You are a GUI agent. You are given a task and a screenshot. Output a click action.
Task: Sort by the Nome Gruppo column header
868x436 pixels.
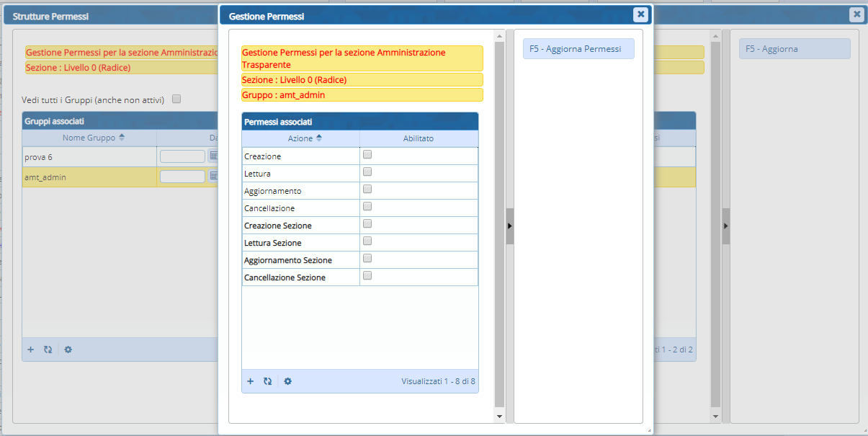coord(89,138)
